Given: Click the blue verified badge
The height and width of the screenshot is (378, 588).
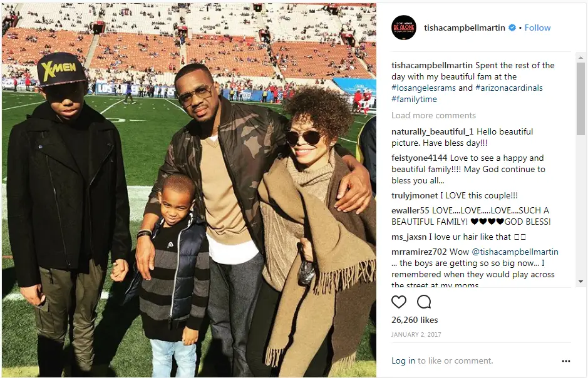Looking at the screenshot, I should tap(512, 28).
